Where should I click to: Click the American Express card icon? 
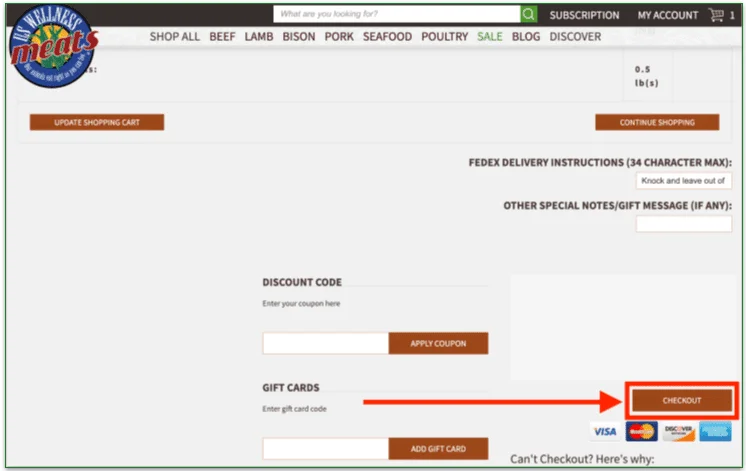point(715,432)
